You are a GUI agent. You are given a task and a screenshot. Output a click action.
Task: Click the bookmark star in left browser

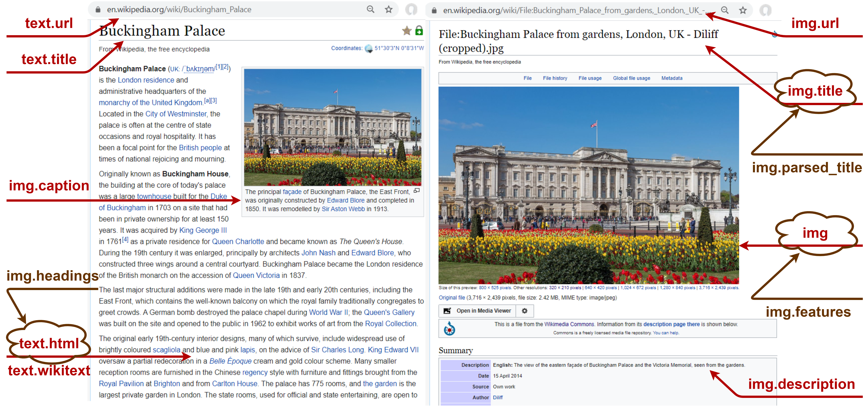pos(388,9)
